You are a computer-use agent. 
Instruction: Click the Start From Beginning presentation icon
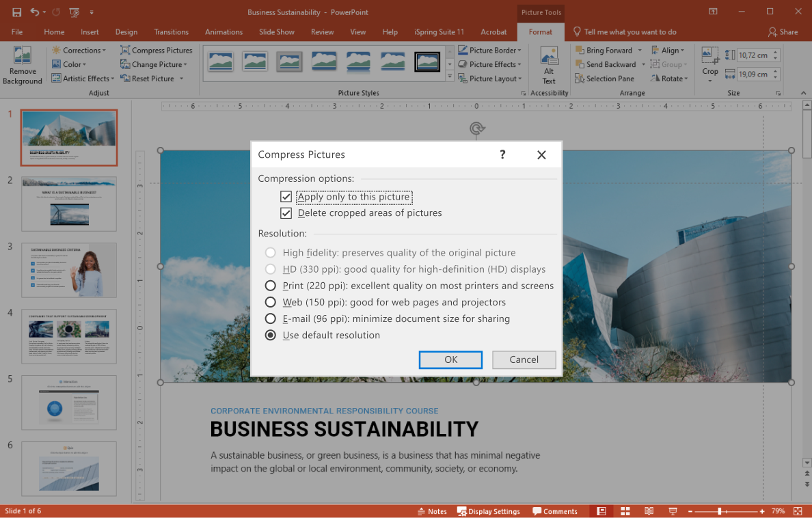coord(74,12)
